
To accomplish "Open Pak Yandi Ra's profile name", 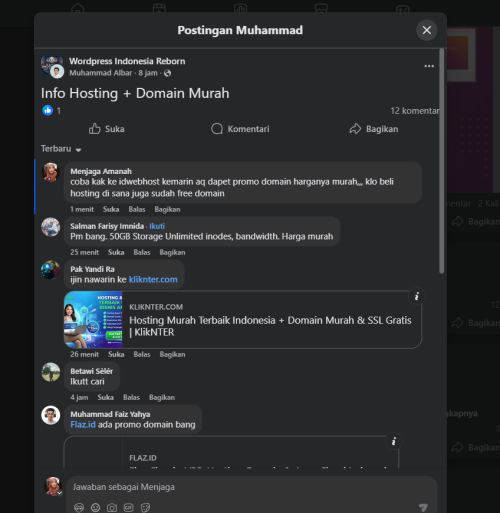I will (92, 269).
